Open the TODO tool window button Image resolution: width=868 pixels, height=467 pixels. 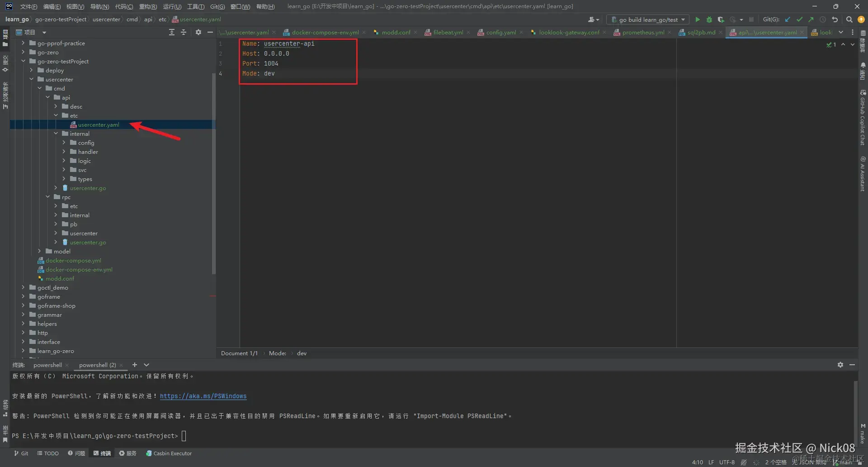48,453
